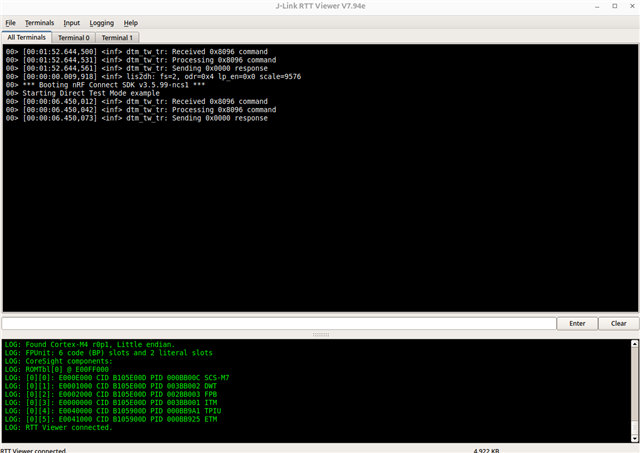Viewport: 640px width, 453px height.
Task: Open the Input menu
Action: (x=71, y=23)
